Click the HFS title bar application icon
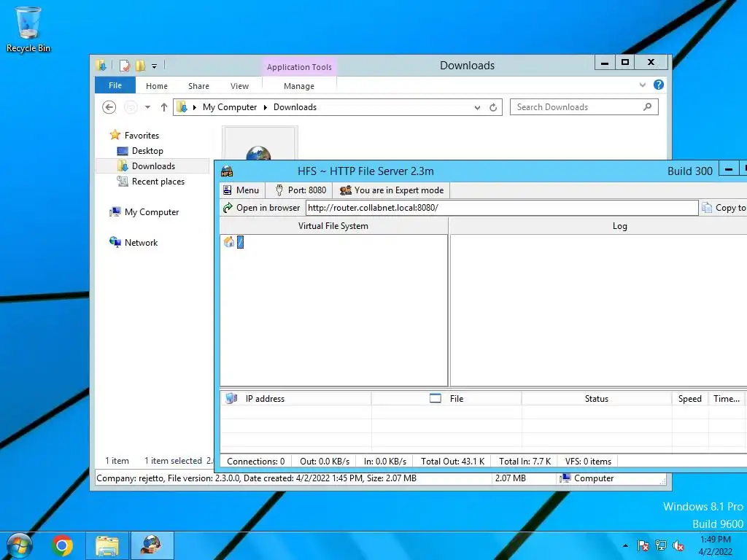Viewport: 747px width, 560px height. pos(228,171)
